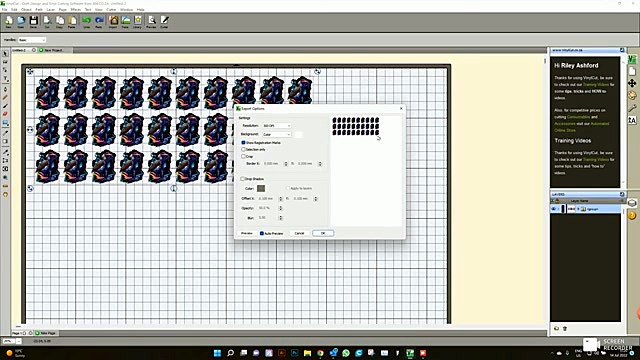Toggle the Auto Preview checkbox

[x=262, y=233]
